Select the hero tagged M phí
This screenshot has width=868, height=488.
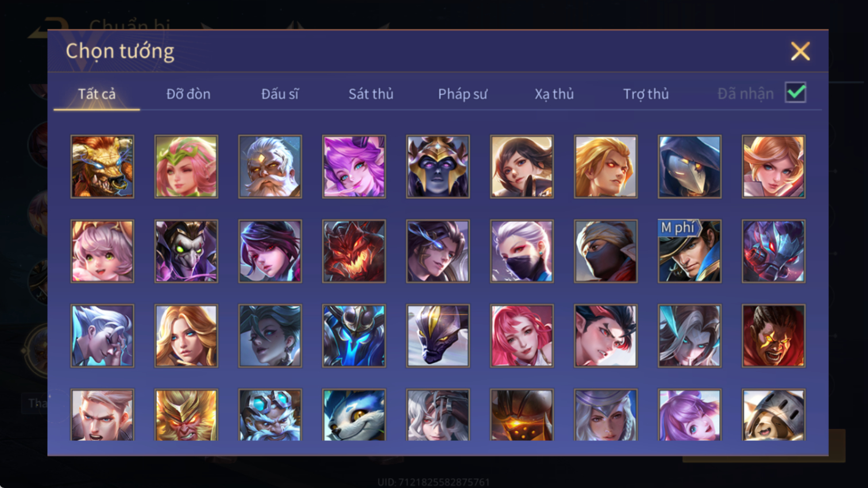tap(689, 251)
